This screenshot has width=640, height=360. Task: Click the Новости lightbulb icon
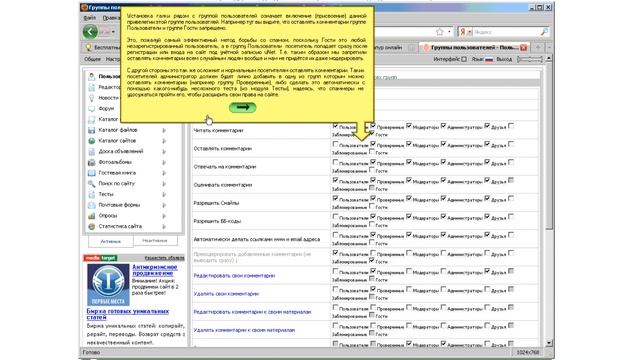[x=91, y=98]
